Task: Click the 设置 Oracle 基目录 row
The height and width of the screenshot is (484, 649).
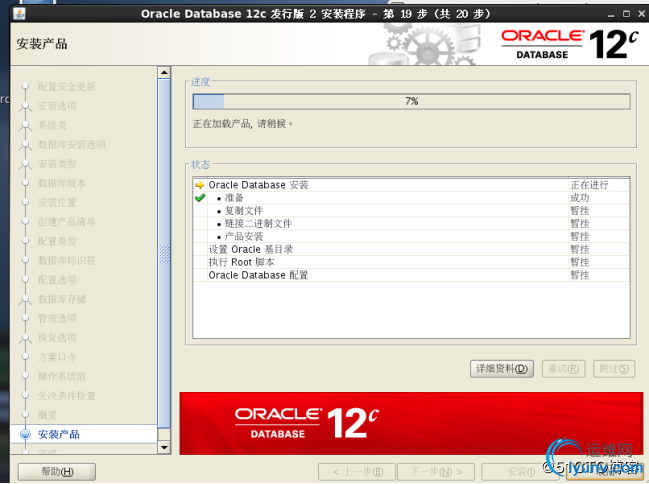Action: 411,249
